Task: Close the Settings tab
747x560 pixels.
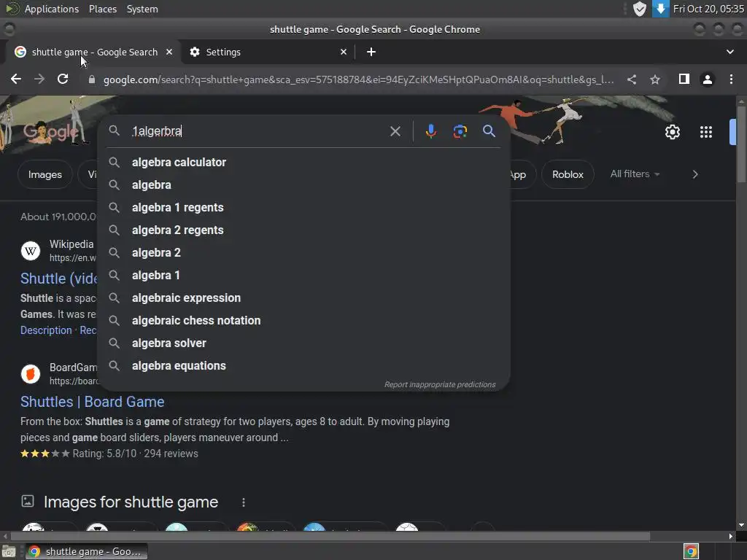Action: point(344,52)
